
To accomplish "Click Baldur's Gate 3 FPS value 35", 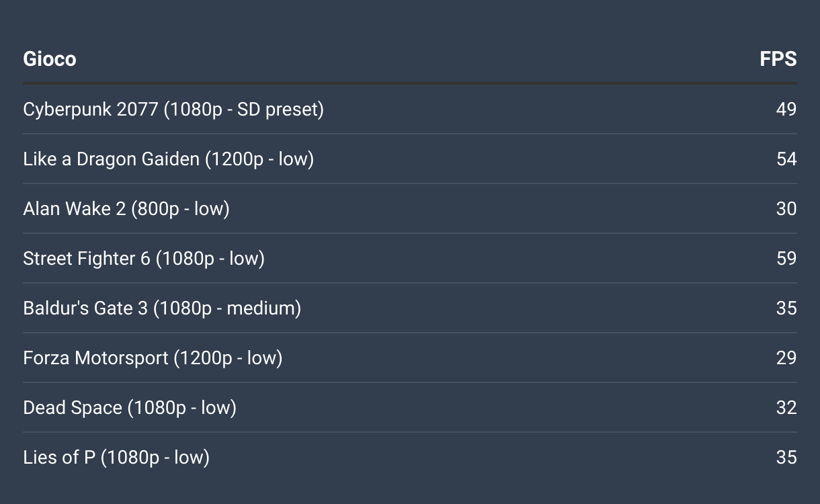I will (786, 308).
